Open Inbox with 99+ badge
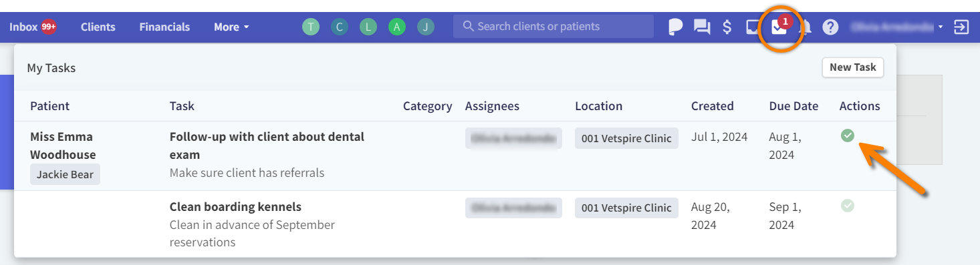The image size is (980, 265). coord(33,27)
